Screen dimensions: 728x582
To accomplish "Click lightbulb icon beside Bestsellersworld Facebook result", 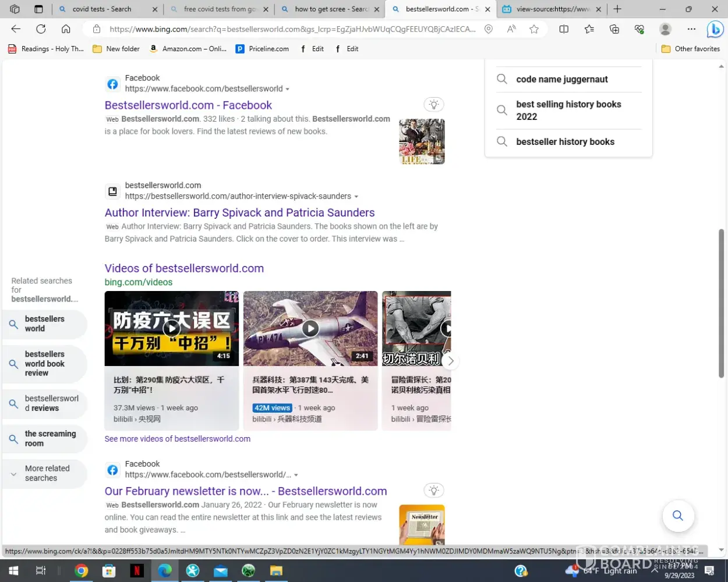I will tap(433, 105).
